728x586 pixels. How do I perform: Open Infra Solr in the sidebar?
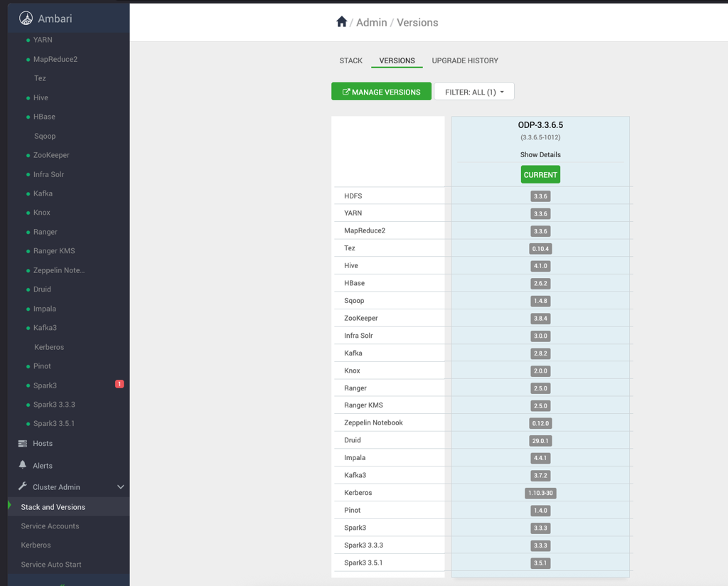(48, 174)
